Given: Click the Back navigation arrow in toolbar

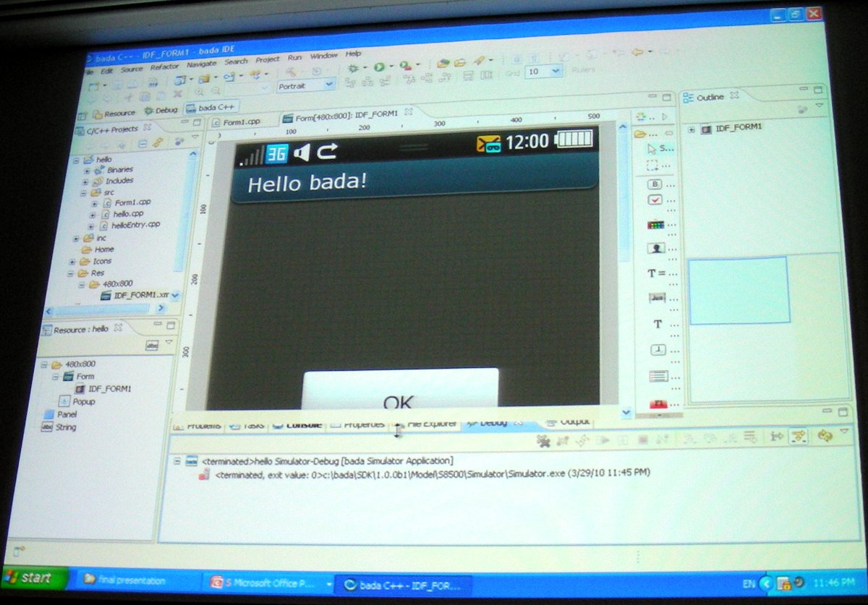Looking at the screenshot, I should click(638, 52).
